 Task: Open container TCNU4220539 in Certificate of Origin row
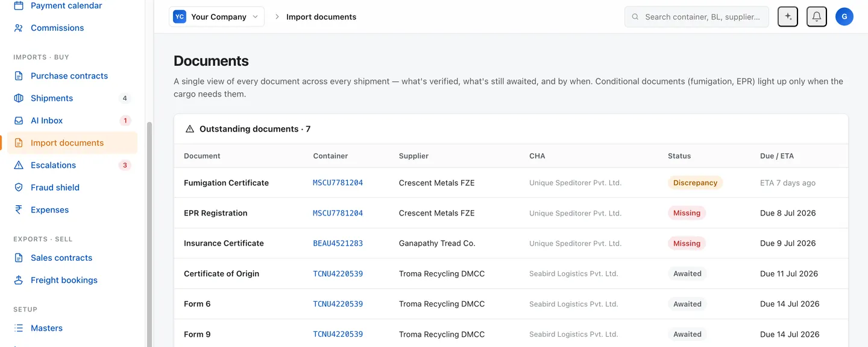click(x=338, y=273)
